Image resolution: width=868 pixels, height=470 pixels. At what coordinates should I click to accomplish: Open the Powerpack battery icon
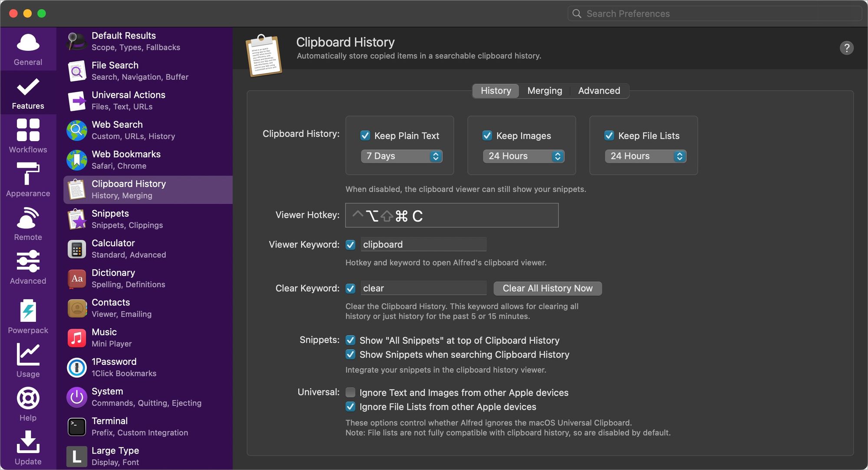28,311
